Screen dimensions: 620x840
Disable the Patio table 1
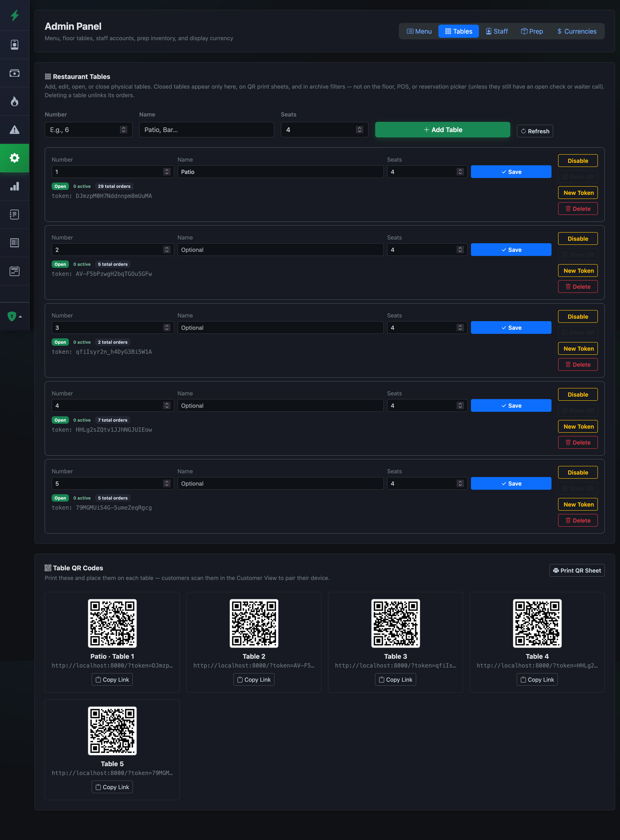[x=578, y=161]
